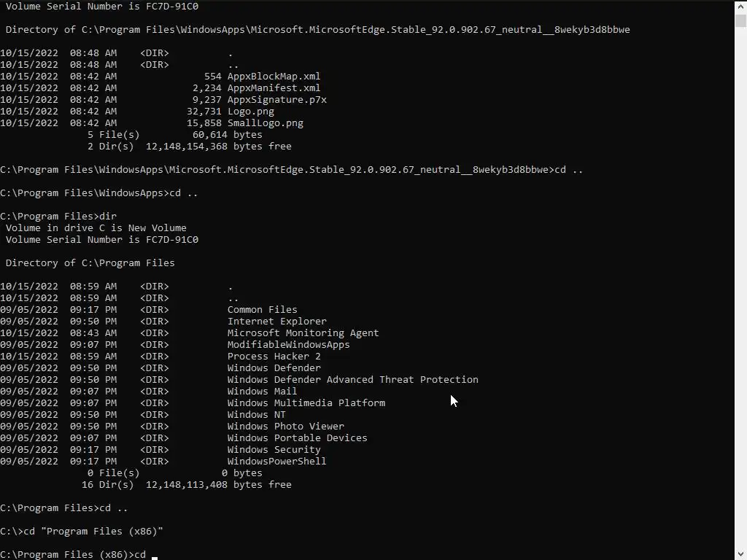Click the 'Microsoft Monitoring Agent' directory entry
Viewport: 747px width, 560px height.
(303, 333)
